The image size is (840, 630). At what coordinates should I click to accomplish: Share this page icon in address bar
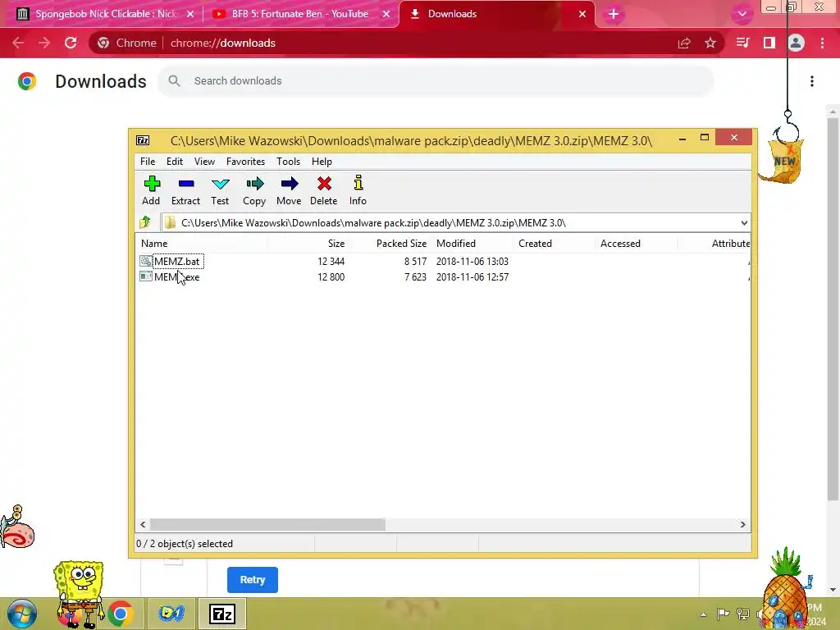point(684,43)
